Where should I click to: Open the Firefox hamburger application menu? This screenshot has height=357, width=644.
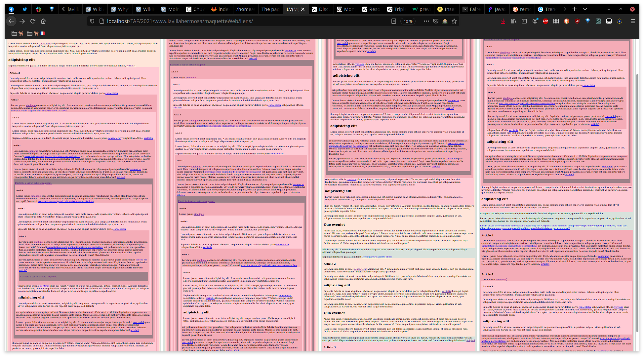633,21
